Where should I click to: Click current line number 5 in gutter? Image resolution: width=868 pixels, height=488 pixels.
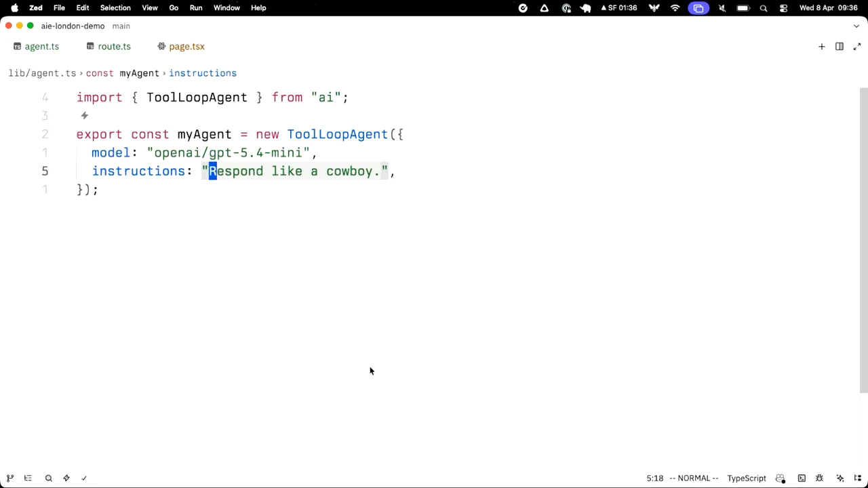[45, 171]
